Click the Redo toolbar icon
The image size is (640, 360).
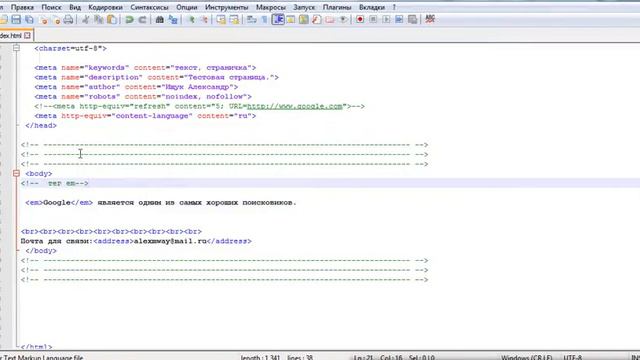click(142, 19)
